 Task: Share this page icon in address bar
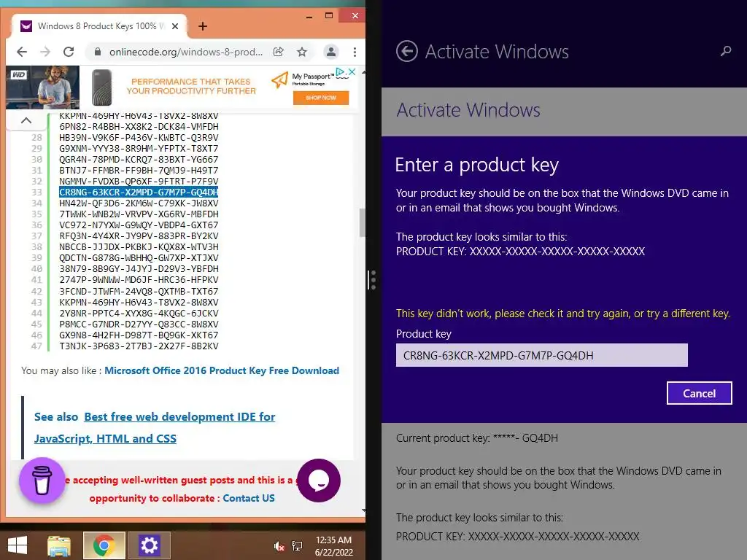tap(279, 52)
